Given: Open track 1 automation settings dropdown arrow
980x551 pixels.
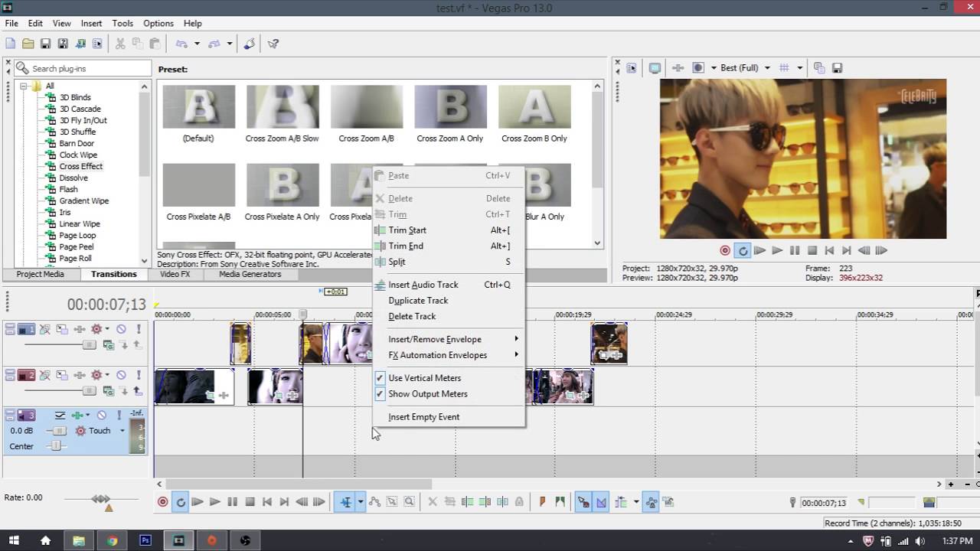Looking at the screenshot, I should pyautogui.click(x=107, y=329).
